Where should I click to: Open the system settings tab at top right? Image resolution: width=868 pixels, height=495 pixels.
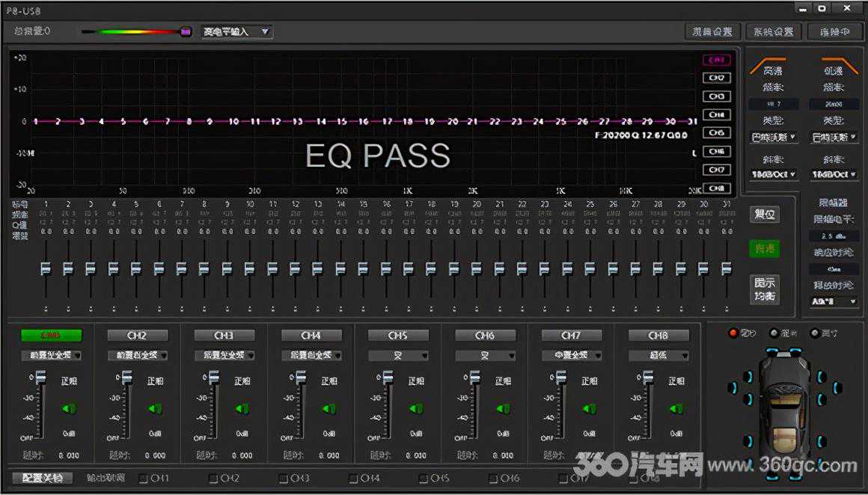click(773, 31)
